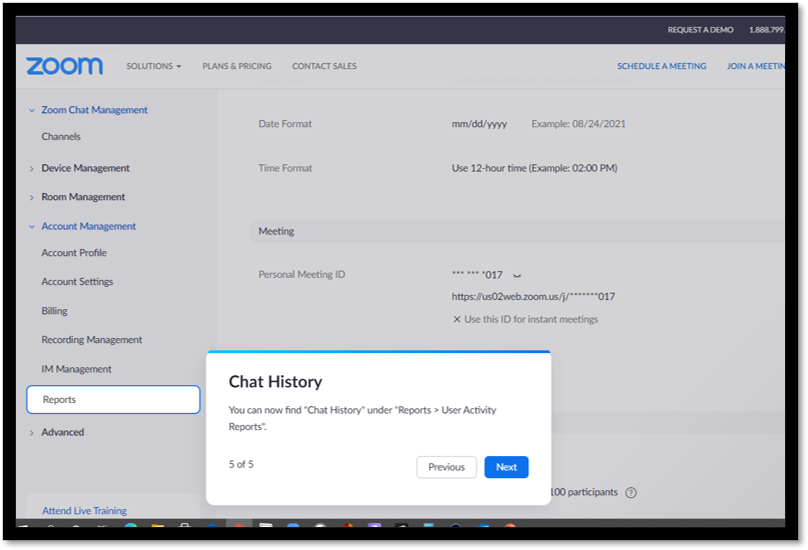Expand the Device Management section

click(32, 169)
